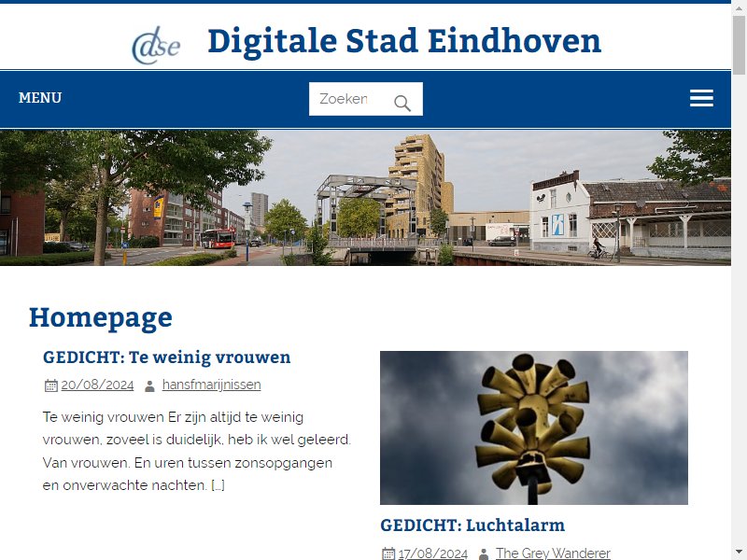Open author link hansfmarijnissen
This screenshot has width=747, height=560.
tap(212, 385)
